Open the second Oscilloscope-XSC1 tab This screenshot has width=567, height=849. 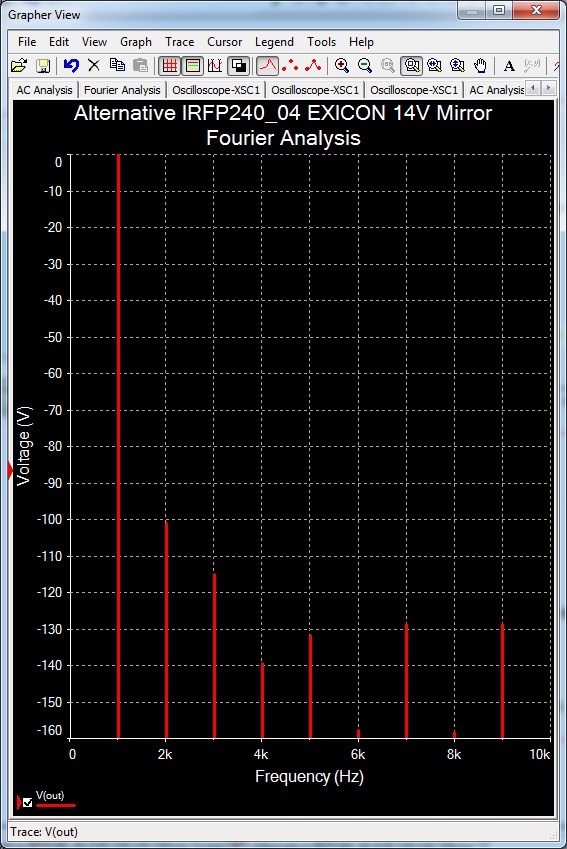click(315, 90)
